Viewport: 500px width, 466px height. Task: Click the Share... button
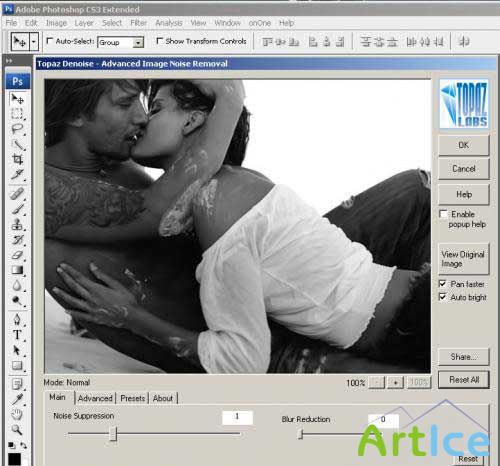pos(464,357)
